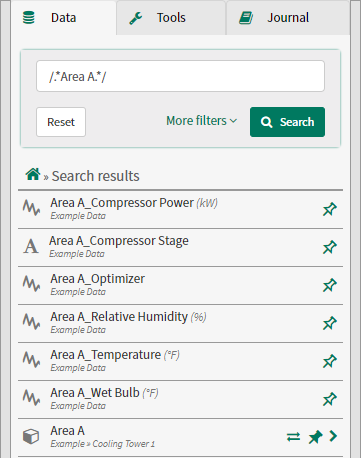The image size is (361, 458).
Task: Click the Area A_Optimizer signal waveform icon
Action: coord(32,284)
